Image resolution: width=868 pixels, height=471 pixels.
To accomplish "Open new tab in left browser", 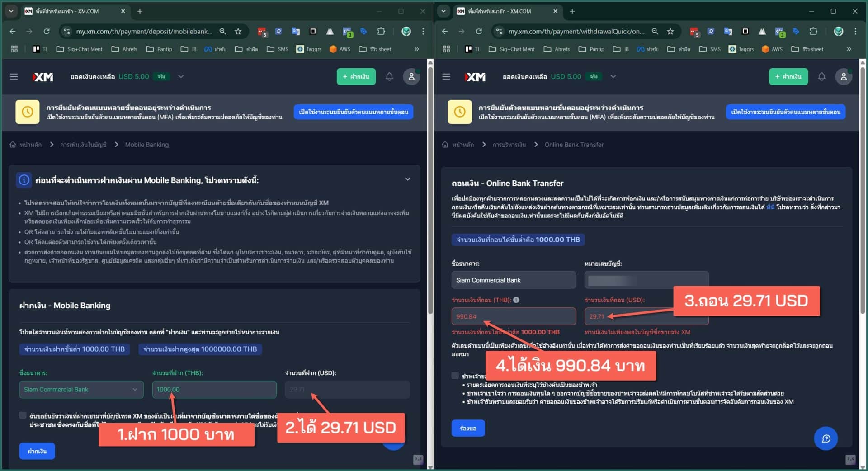I will click(140, 11).
